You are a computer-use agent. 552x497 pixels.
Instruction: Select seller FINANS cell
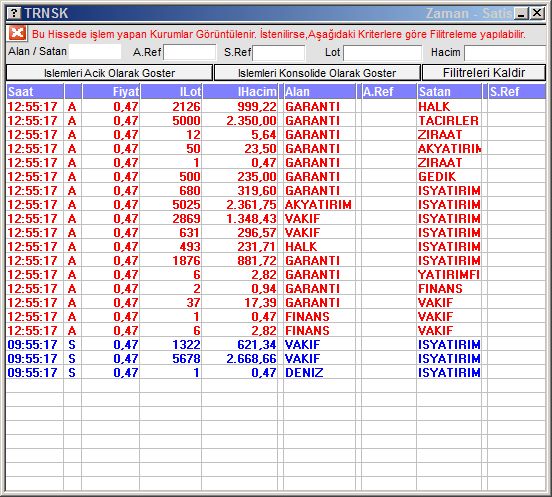click(x=449, y=289)
